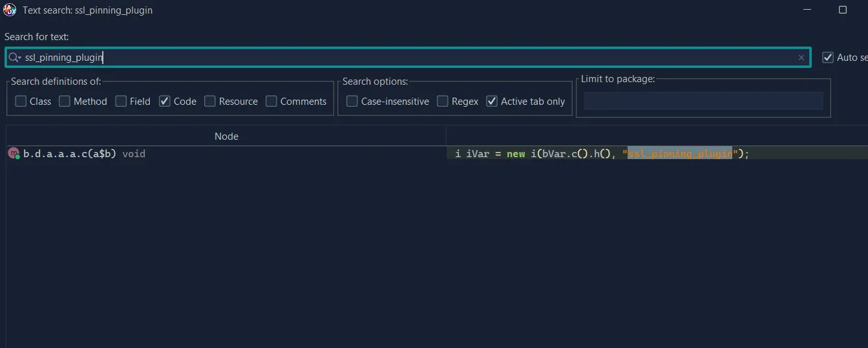Image resolution: width=868 pixels, height=348 pixels.
Task: Select the code line with ssl_pinning_plugin match
Action: (x=657, y=154)
